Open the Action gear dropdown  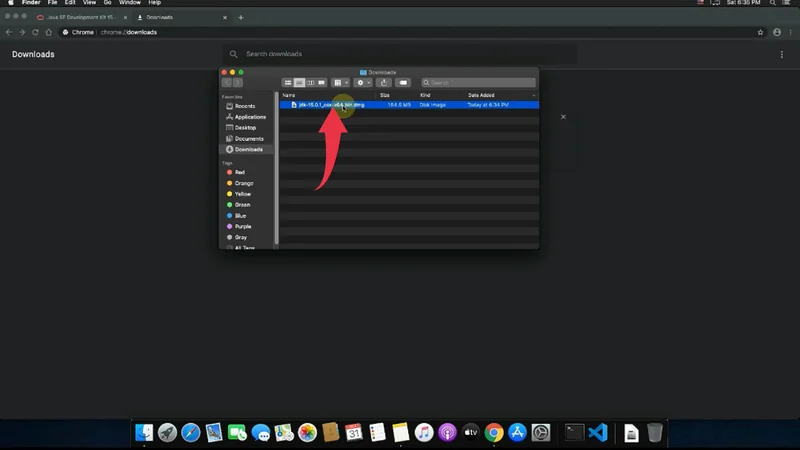click(362, 83)
